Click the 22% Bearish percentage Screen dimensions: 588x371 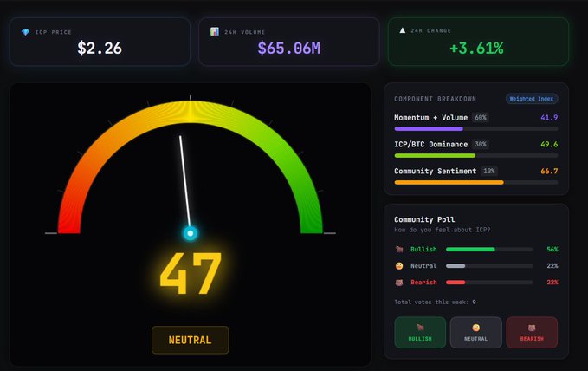552,283
